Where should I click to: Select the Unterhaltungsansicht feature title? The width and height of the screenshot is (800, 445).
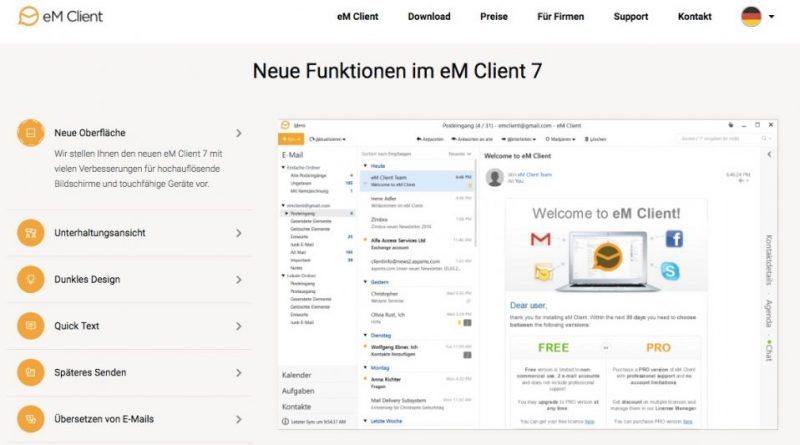click(x=100, y=233)
